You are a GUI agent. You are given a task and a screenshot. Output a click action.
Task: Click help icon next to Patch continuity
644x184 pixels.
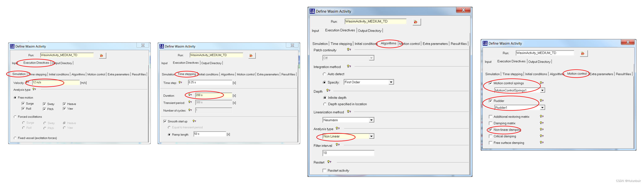click(x=349, y=50)
